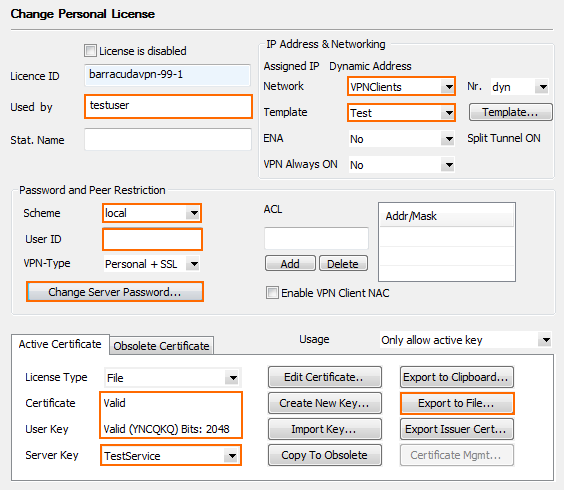Enable VPN Client NAC checkbox
This screenshot has height=490, width=564.
click(272, 292)
